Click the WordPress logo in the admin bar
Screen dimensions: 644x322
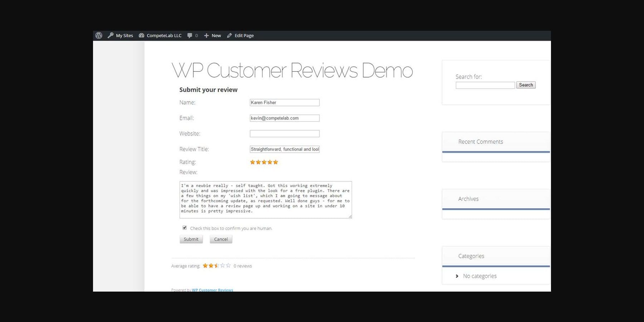point(99,35)
